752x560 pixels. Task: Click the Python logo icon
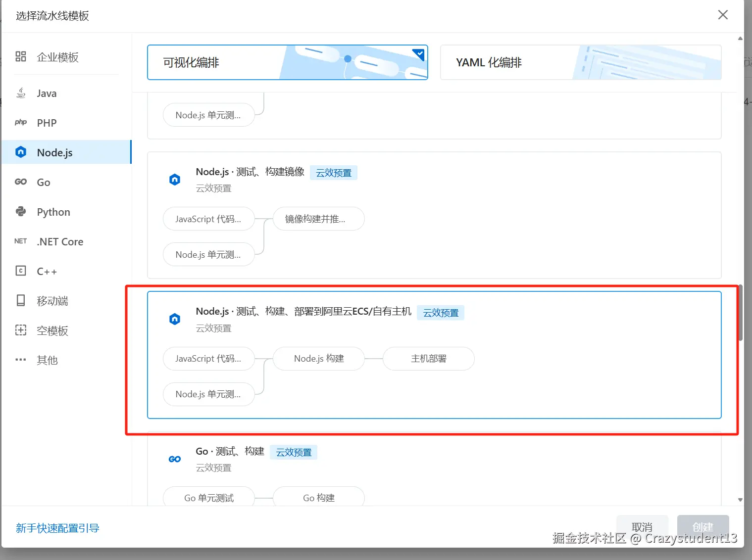coord(21,211)
